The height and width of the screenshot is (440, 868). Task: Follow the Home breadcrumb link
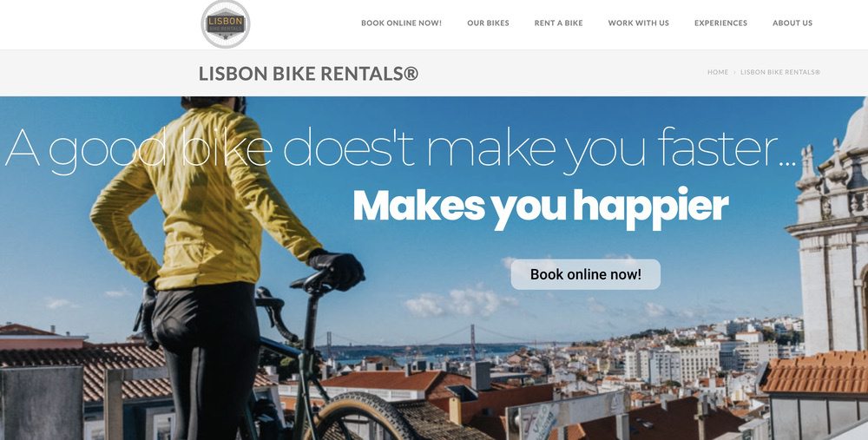(718, 72)
